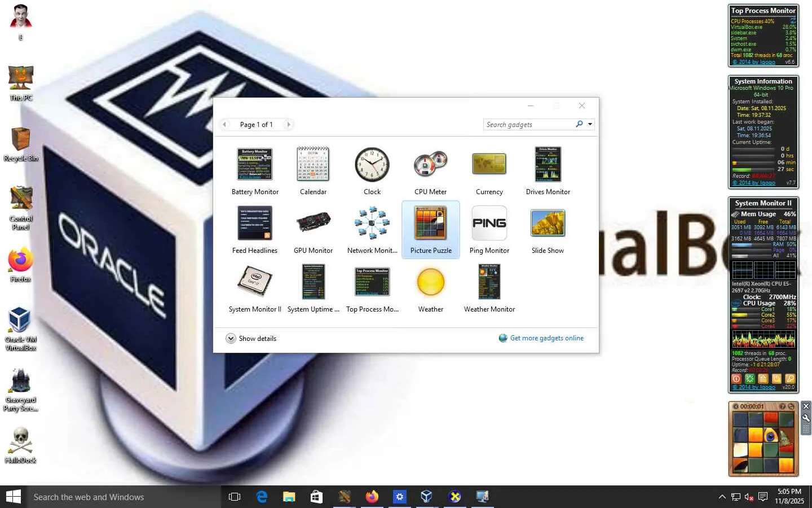The image size is (812, 508).
Task: Click the red power button in System Monitor II
Action: pos(736,379)
